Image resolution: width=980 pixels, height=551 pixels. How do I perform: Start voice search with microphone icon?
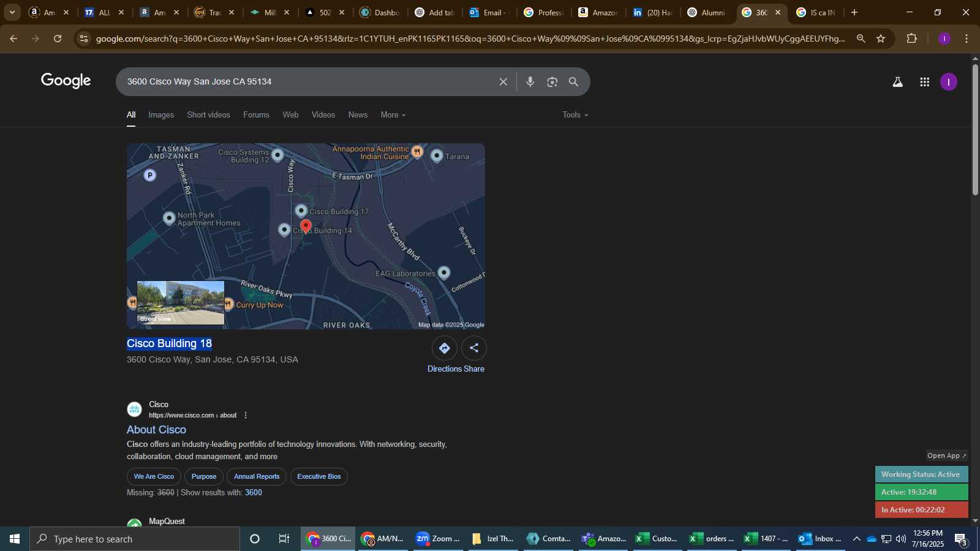(x=530, y=81)
